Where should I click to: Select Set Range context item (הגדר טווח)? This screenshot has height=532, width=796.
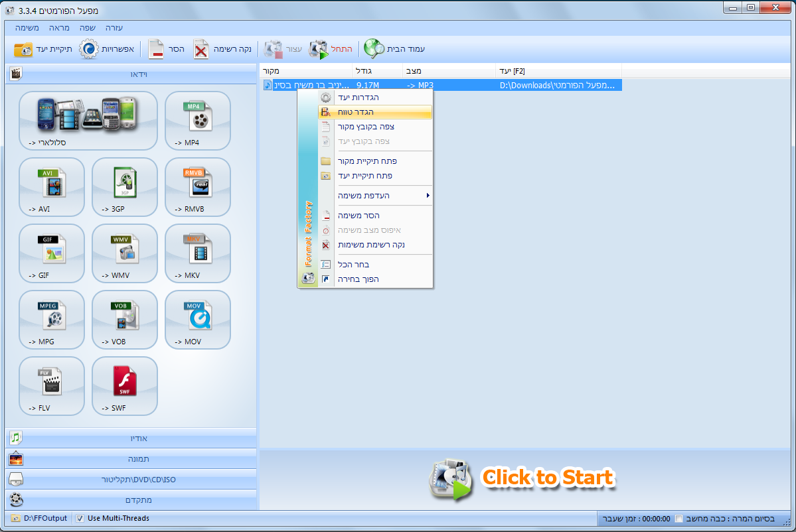pos(375,112)
